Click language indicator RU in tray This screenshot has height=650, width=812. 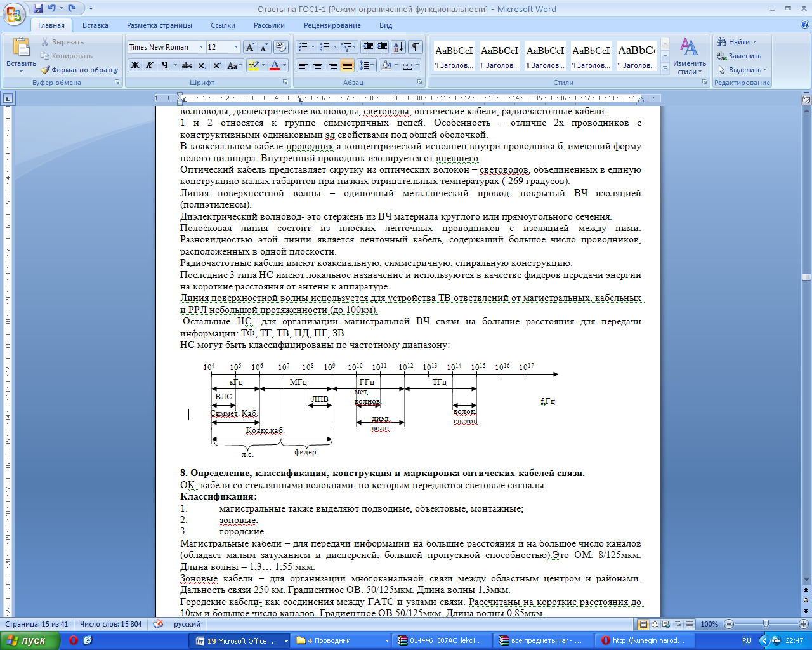pos(747,640)
